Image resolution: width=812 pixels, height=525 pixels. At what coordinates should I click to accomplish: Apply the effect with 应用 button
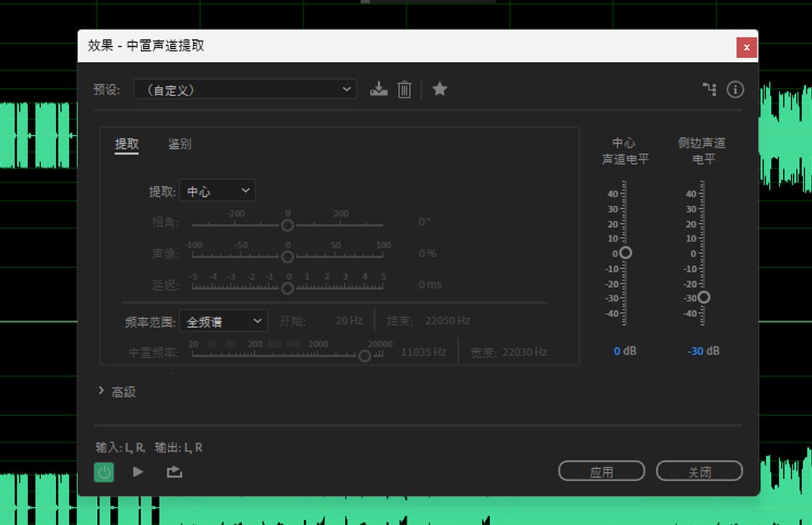(602, 471)
